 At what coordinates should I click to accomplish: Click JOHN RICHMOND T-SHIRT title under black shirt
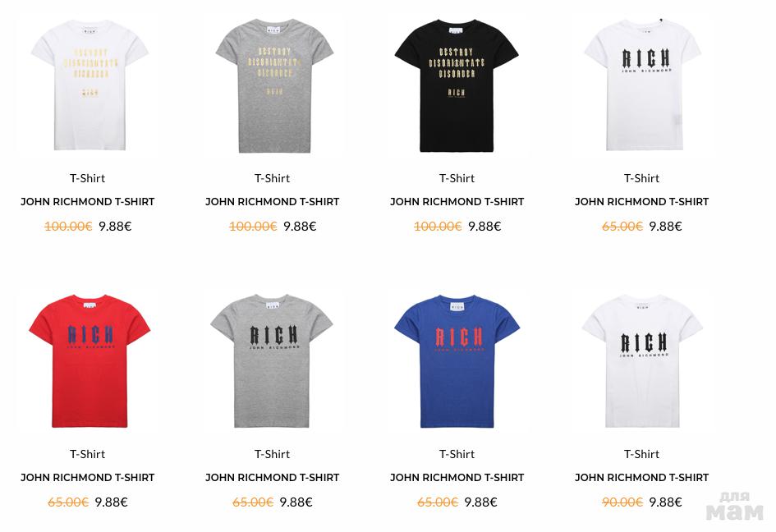tap(457, 201)
